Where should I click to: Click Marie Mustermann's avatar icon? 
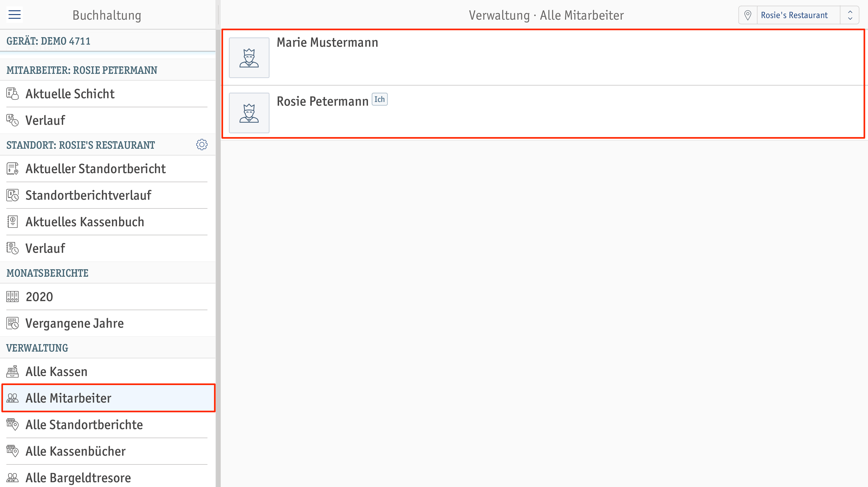(x=249, y=58)
